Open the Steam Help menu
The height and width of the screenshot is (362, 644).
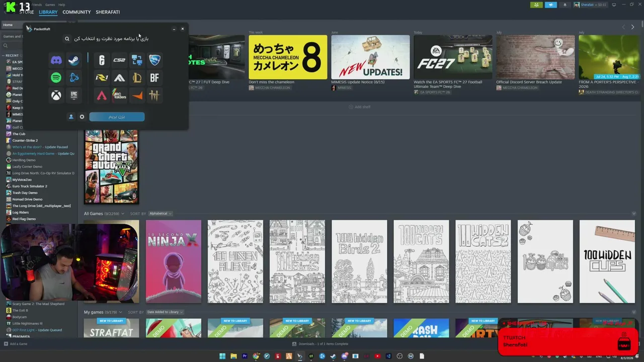(x=61, y=5)
